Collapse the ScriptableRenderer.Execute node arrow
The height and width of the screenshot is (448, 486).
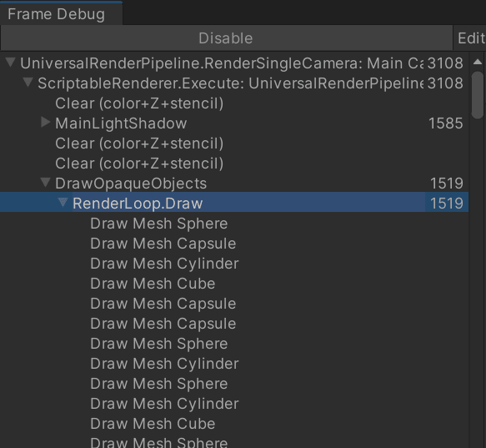pos(28,83)
